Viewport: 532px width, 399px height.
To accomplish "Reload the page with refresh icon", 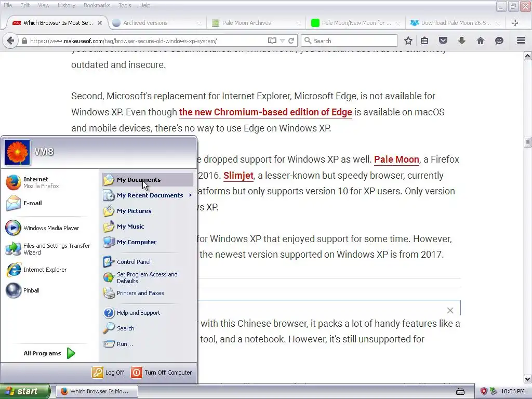I will click(291, 41).
